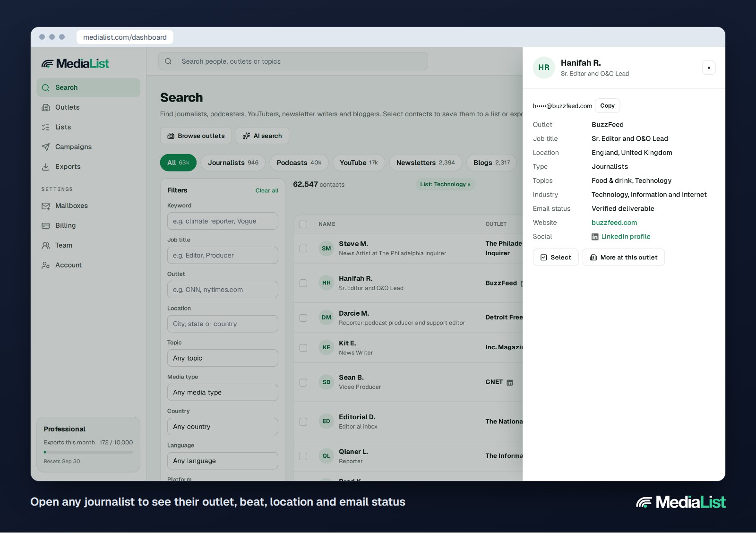Click the SM avatar for Steve M.
Viewport: 756px width, 533px height.
(x=326, y=249)
